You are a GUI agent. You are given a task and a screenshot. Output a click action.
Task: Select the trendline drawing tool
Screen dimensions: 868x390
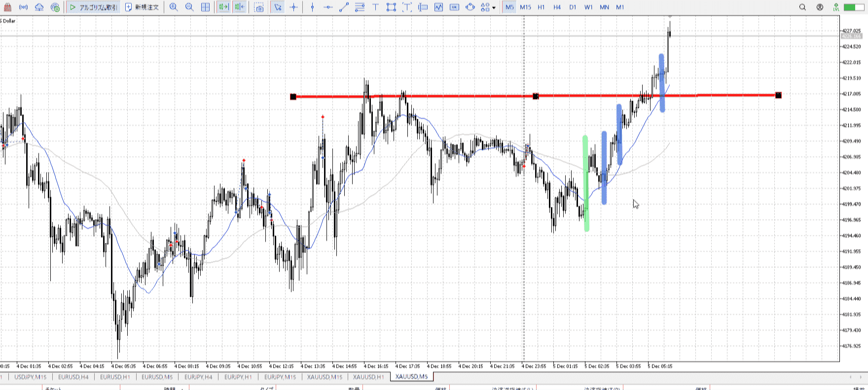click(344, 7)
